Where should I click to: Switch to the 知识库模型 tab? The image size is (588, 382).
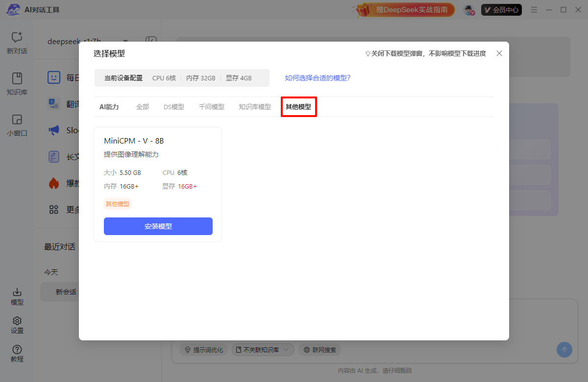tap(255, 107)
